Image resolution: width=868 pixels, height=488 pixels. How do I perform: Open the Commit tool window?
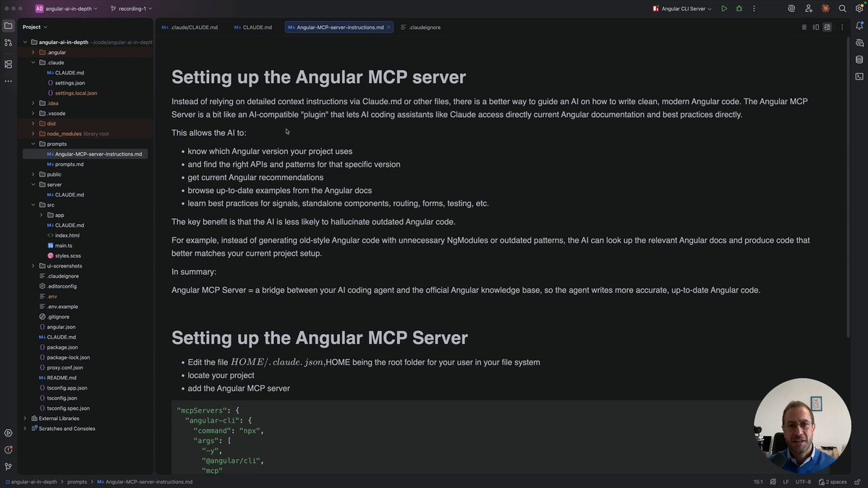coord(8,43)
